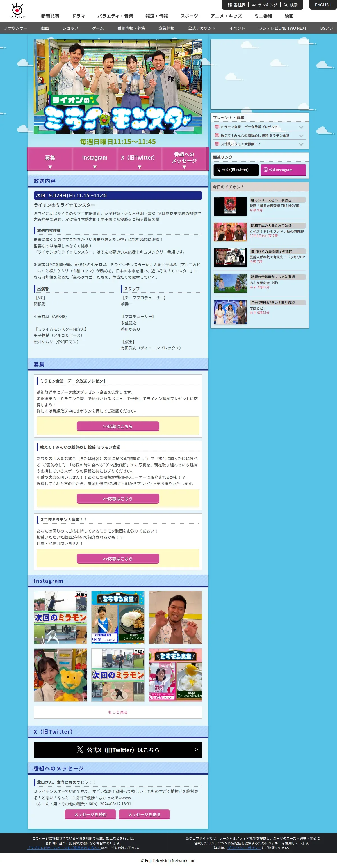
Task: Click the Fuji TV logo icon
Action: coord(17,11)
